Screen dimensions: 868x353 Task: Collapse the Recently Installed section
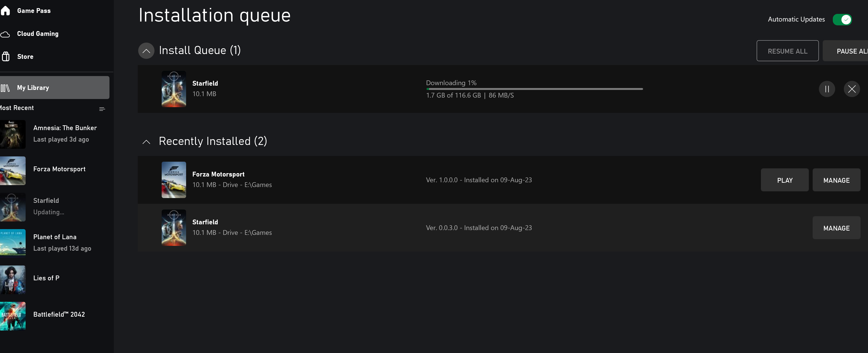[146, 142]
